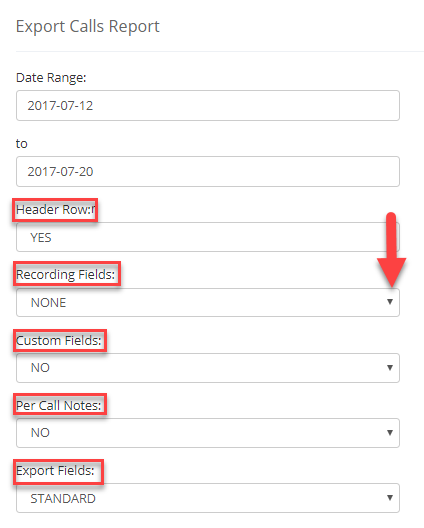Click the red arrow annotation

[391, 249]
